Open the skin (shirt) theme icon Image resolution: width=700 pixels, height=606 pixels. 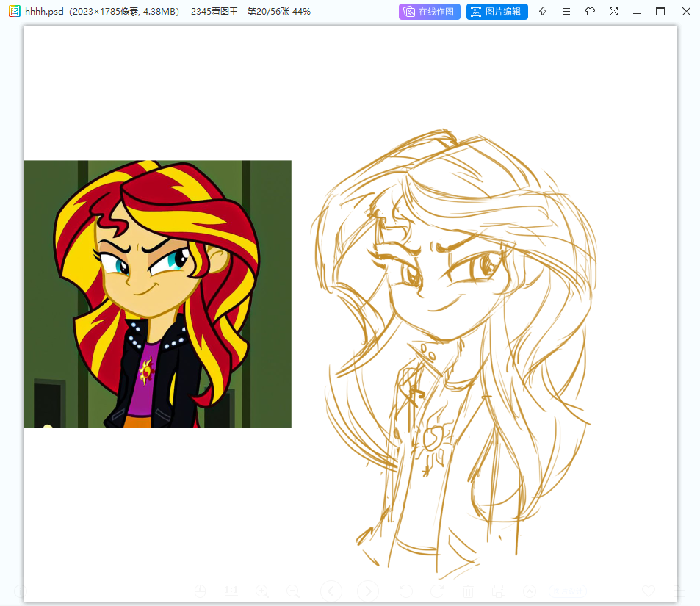coord(590,12)
